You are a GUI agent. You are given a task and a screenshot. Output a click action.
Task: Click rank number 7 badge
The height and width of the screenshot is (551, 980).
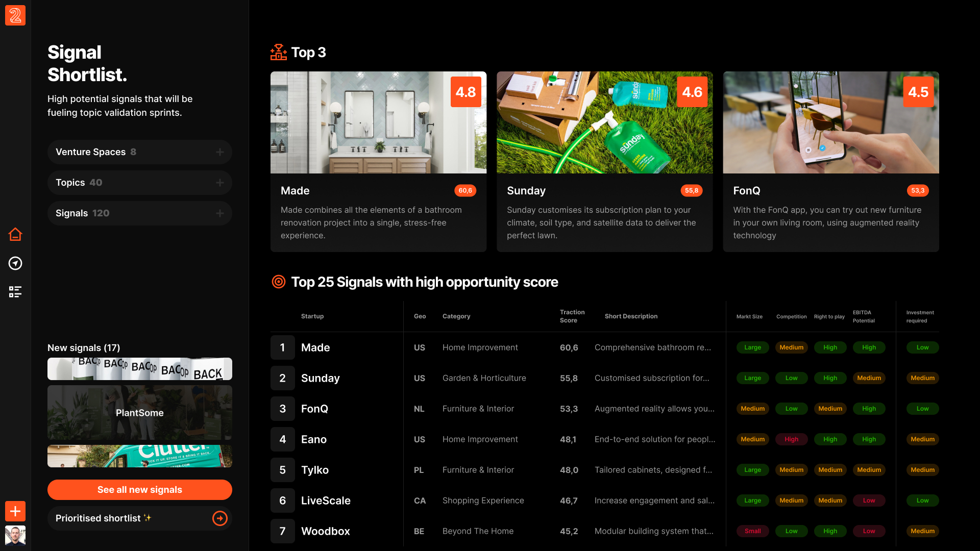coord(283,531)
